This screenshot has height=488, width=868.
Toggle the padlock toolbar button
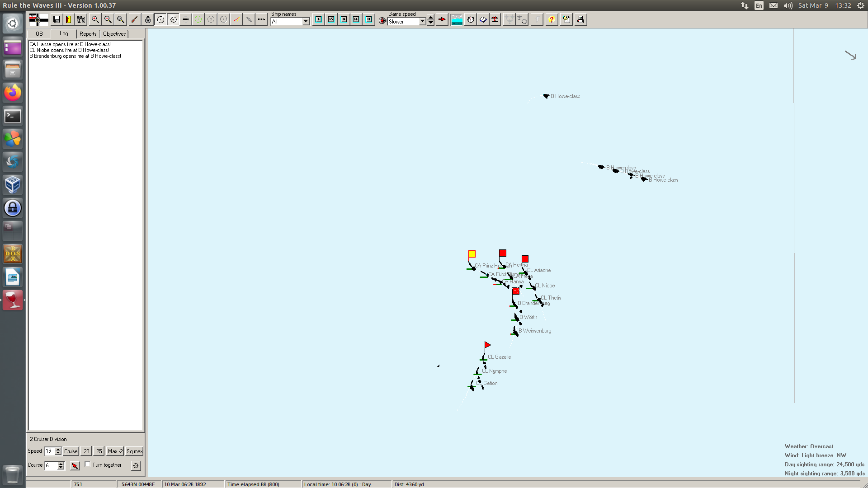[148, 19]
